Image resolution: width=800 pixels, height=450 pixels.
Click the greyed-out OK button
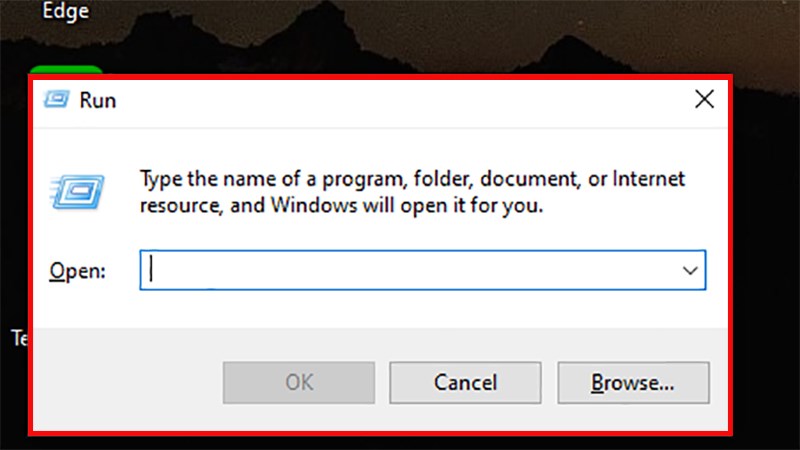pos(299,383)
